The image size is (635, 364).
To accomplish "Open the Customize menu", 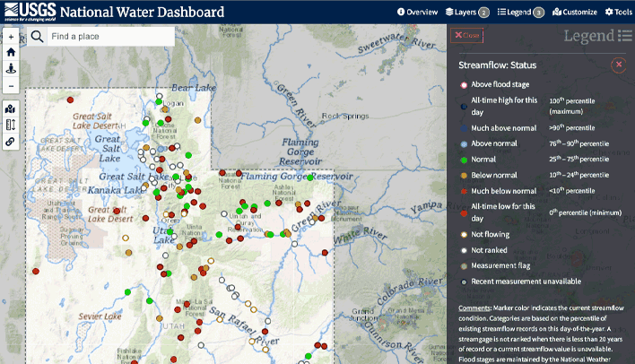I will (575, 13).
